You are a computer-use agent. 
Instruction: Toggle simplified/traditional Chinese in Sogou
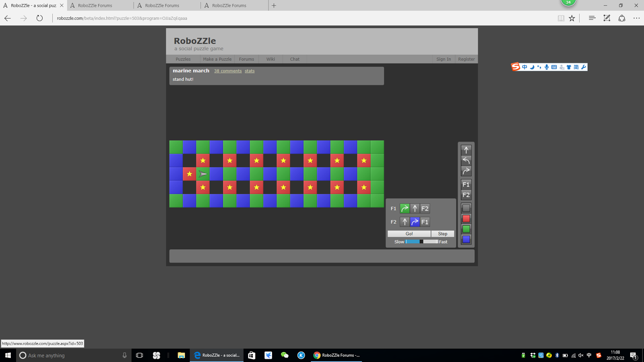(576, 67)
